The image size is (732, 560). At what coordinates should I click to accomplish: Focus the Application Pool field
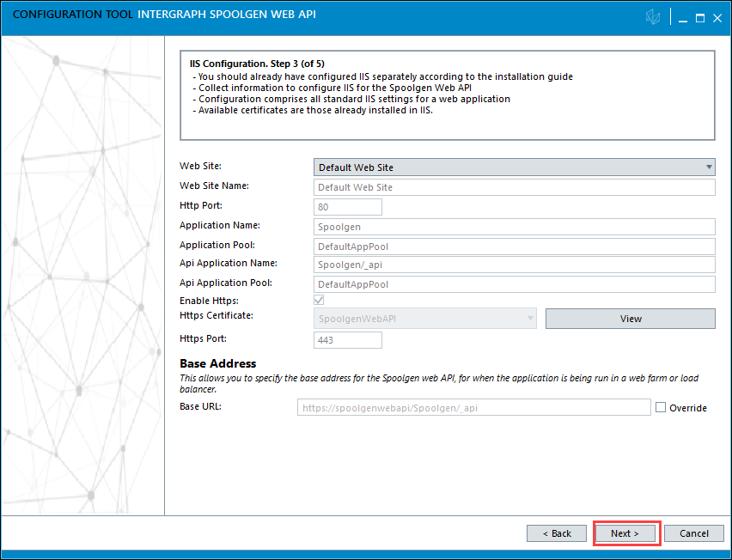point(515,247)
